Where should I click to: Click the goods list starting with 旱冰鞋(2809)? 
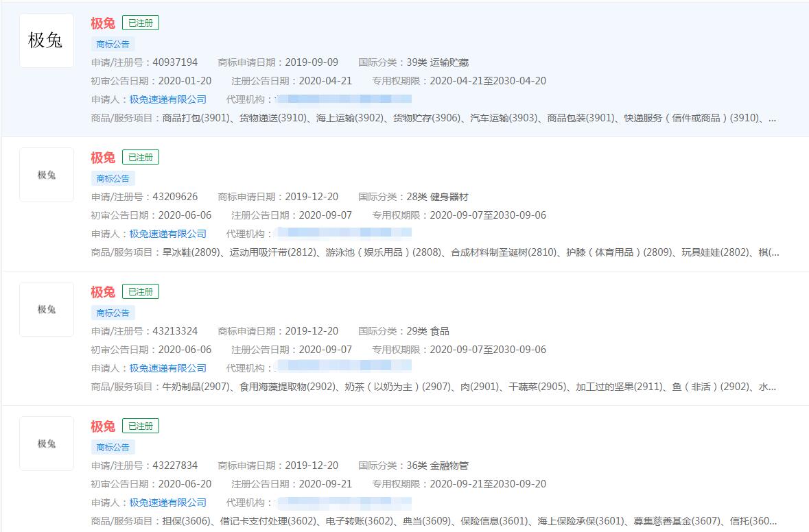(x=471, y=252)
